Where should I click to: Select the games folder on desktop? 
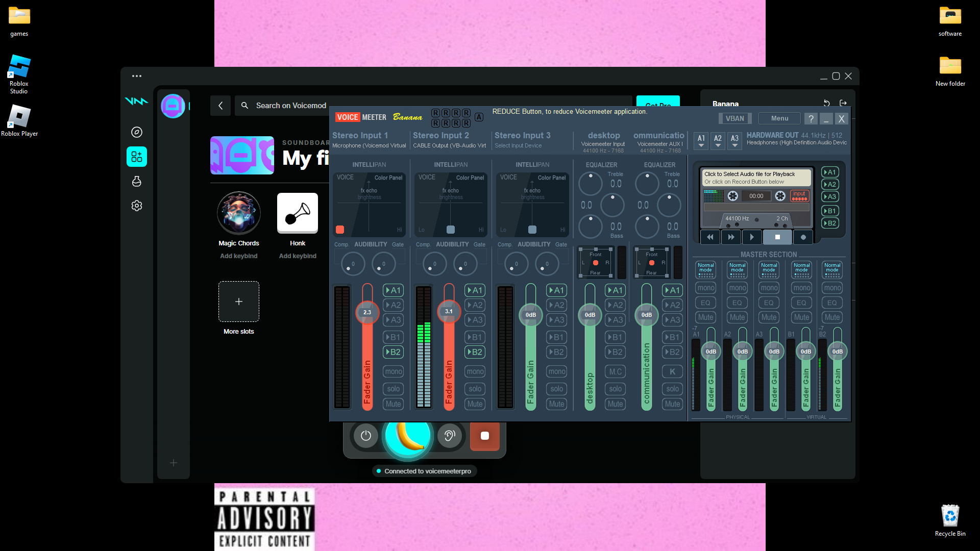pos(19,22)
